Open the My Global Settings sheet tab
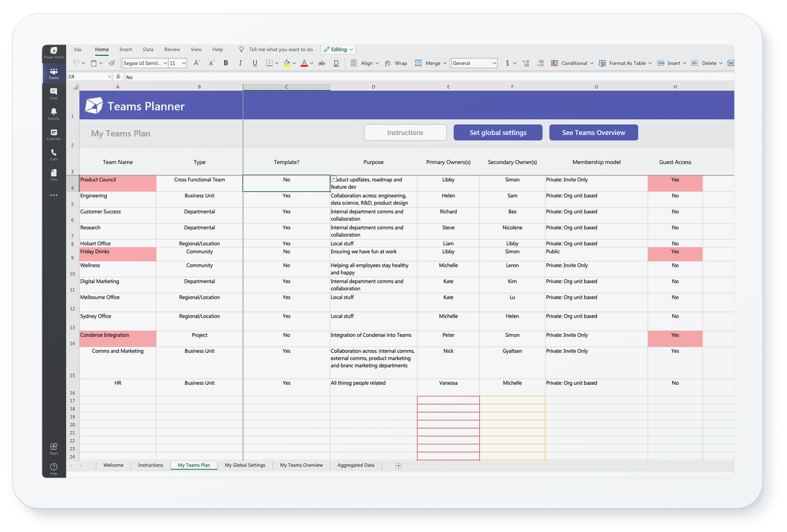 245,465
